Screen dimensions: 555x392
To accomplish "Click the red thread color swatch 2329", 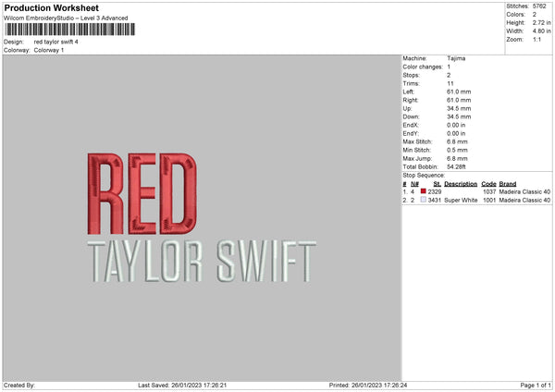I will click(x=424, y=191).
